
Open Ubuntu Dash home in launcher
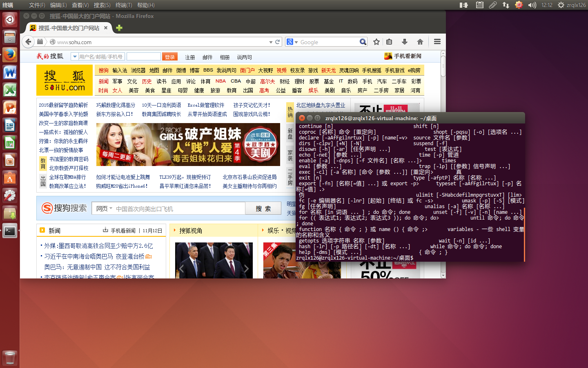tap(10, 19)
